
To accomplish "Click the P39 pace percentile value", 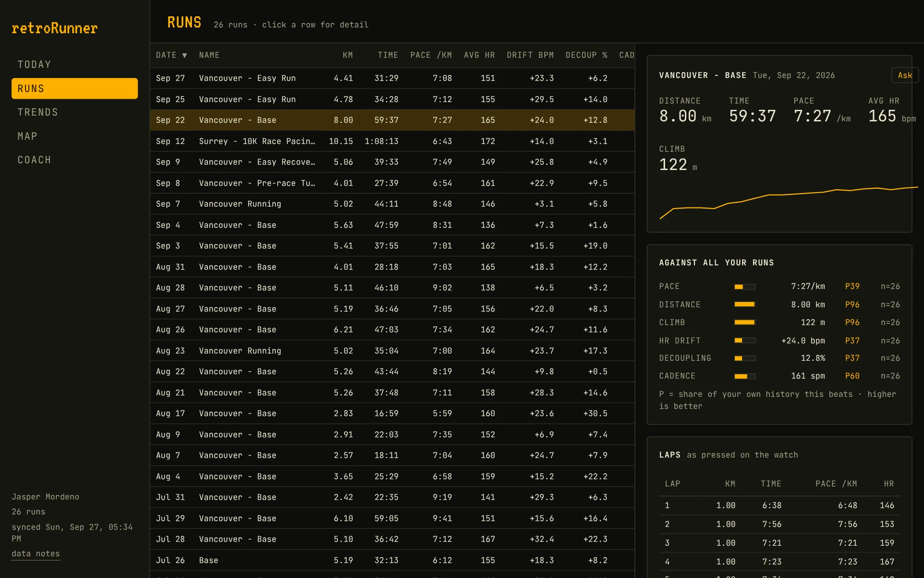I will 852,287.
